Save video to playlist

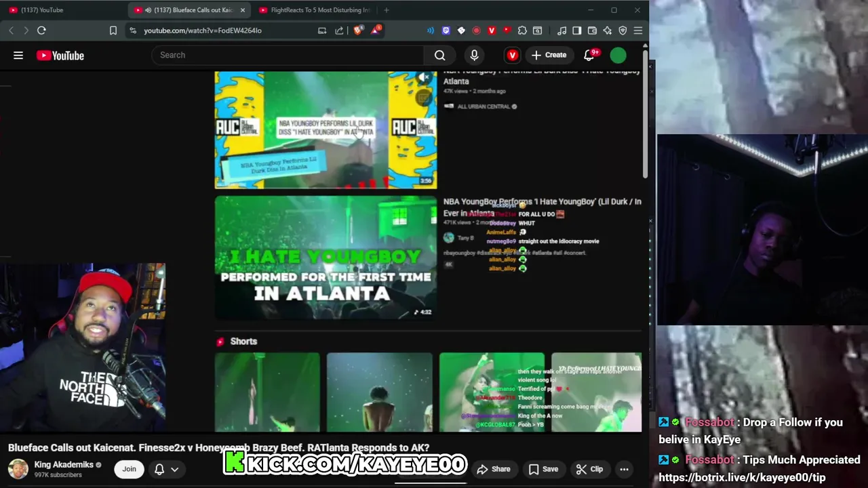point(543,469)
